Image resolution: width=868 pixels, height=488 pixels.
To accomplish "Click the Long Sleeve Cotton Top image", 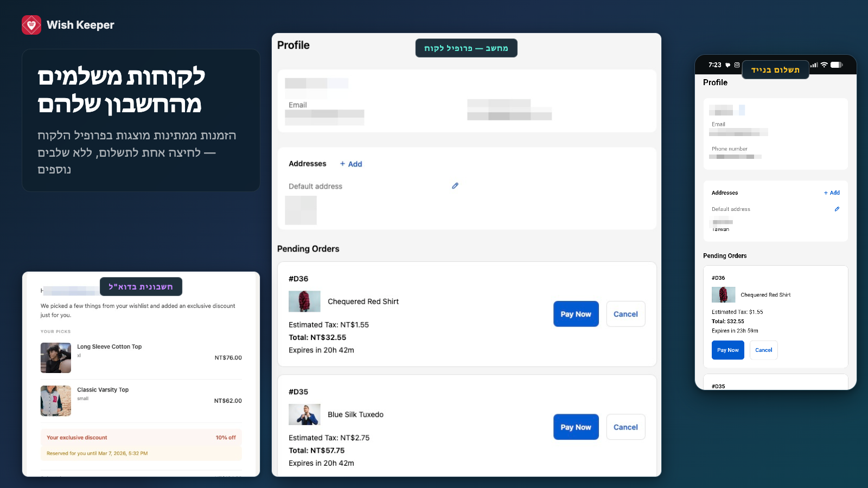I will pyautogui.click(x=56, y=358).
